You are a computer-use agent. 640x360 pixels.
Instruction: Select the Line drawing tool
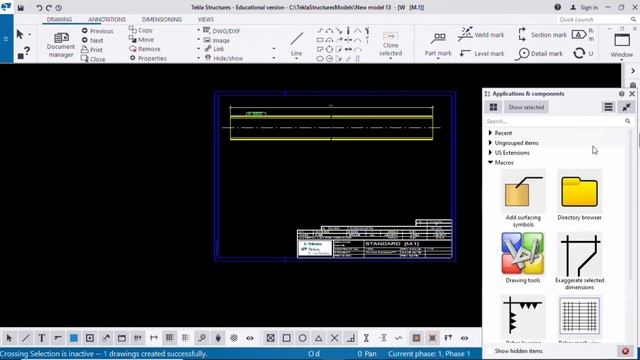click(297, 44)
